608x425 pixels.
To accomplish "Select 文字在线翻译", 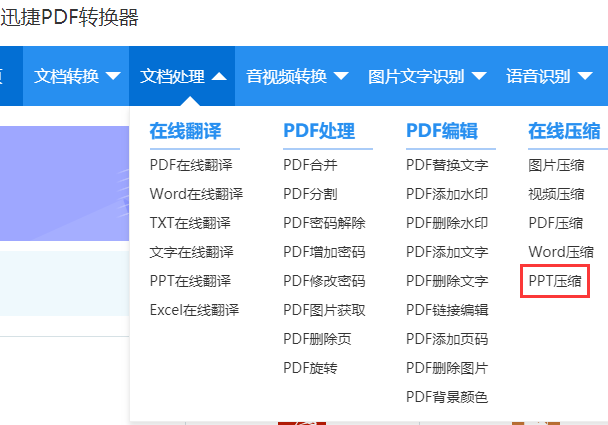I will pyautogui.click(x=192, y=252).
